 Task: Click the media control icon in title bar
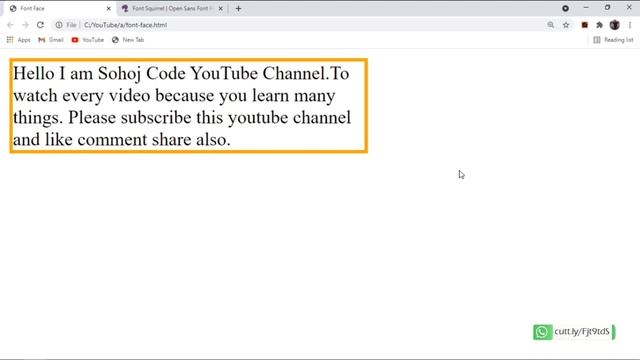pos(565,8)
